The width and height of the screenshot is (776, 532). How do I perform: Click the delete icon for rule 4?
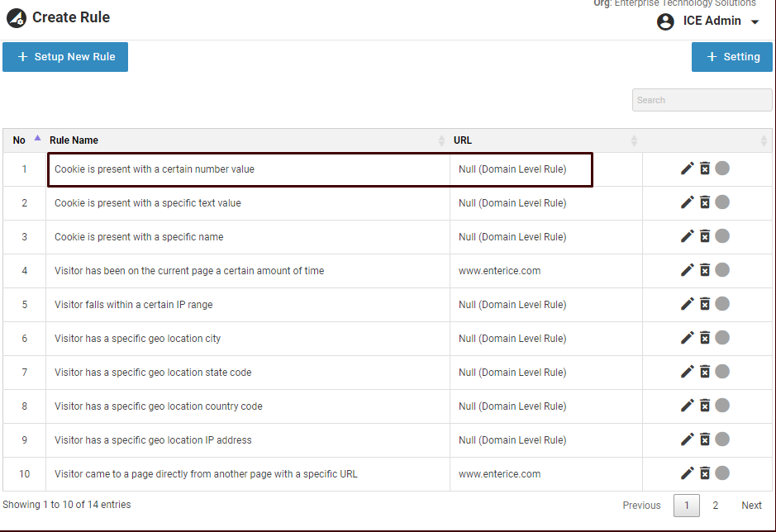pos(705,270)
